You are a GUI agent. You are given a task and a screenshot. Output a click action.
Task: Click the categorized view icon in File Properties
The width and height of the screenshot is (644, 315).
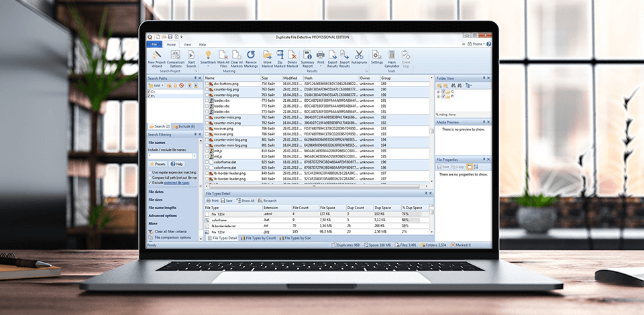coord(470,167)
